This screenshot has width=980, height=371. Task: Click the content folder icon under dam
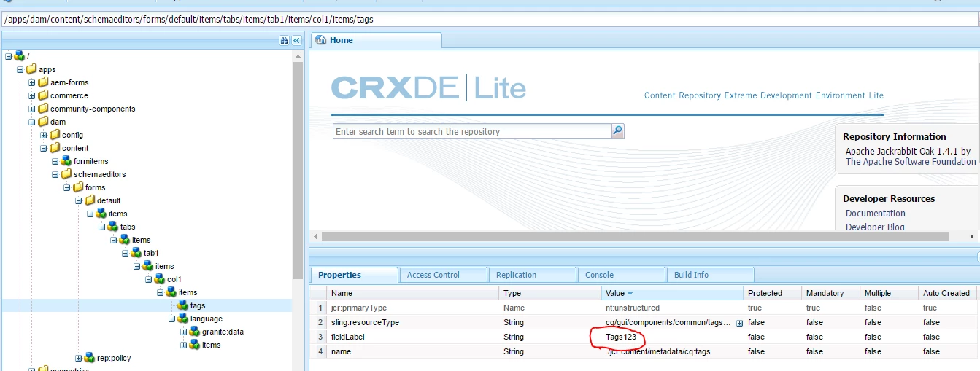coord(55,148)
